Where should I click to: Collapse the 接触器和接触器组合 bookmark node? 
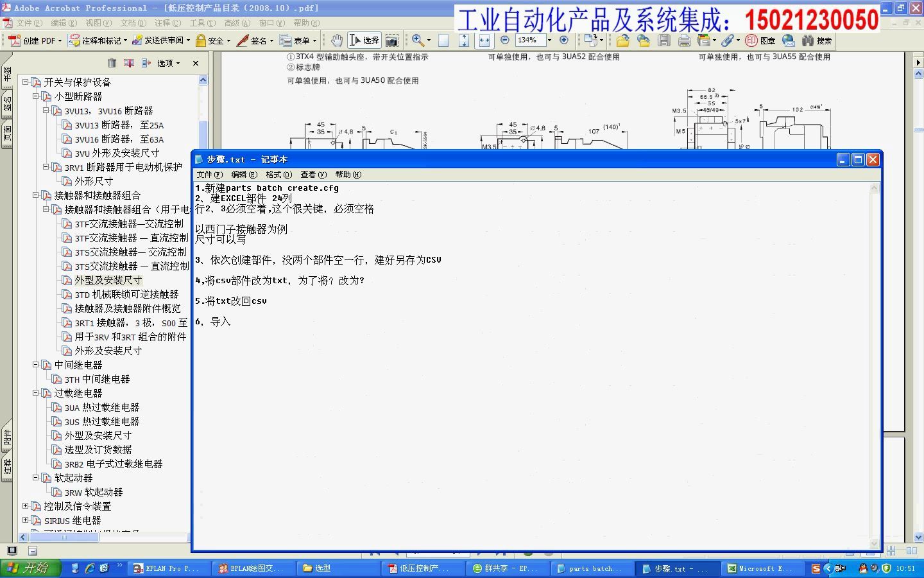36,195
